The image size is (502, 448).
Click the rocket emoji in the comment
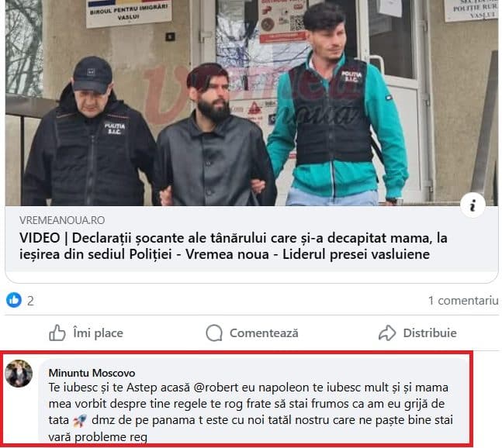[x=80, y=420]
